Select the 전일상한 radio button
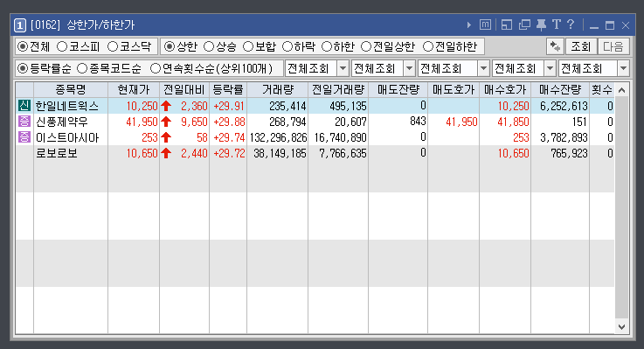The height and width of the screenshot is (349, 644). 366,46
